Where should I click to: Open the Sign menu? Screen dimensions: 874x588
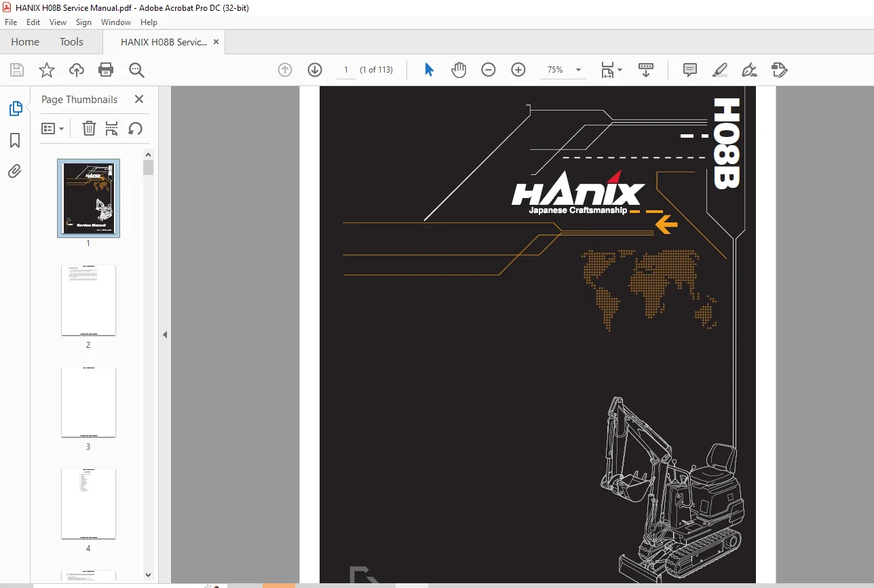83,22
